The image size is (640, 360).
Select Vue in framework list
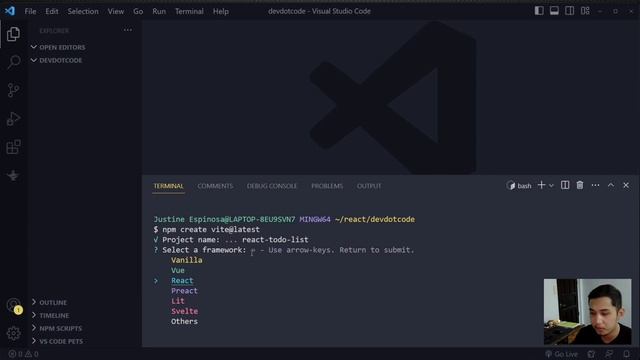(x=178, y=270)
